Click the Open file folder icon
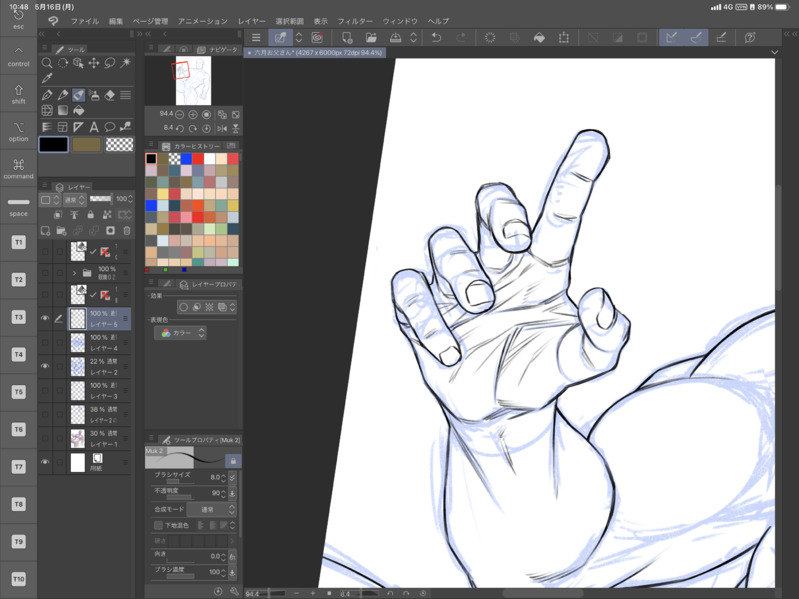This screenshot has height=599, width=799. coord(371,37)
